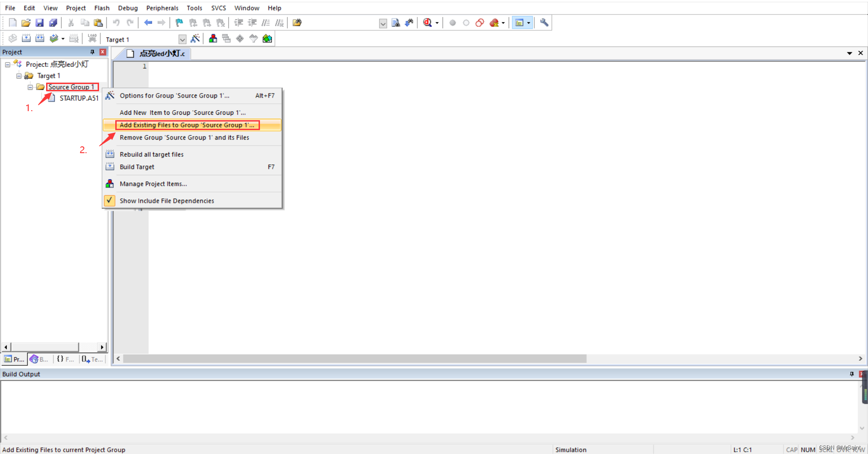The height and width of the screenshot is (454, 868).
Task: Open the Project menu
Action: click(76, 8)
